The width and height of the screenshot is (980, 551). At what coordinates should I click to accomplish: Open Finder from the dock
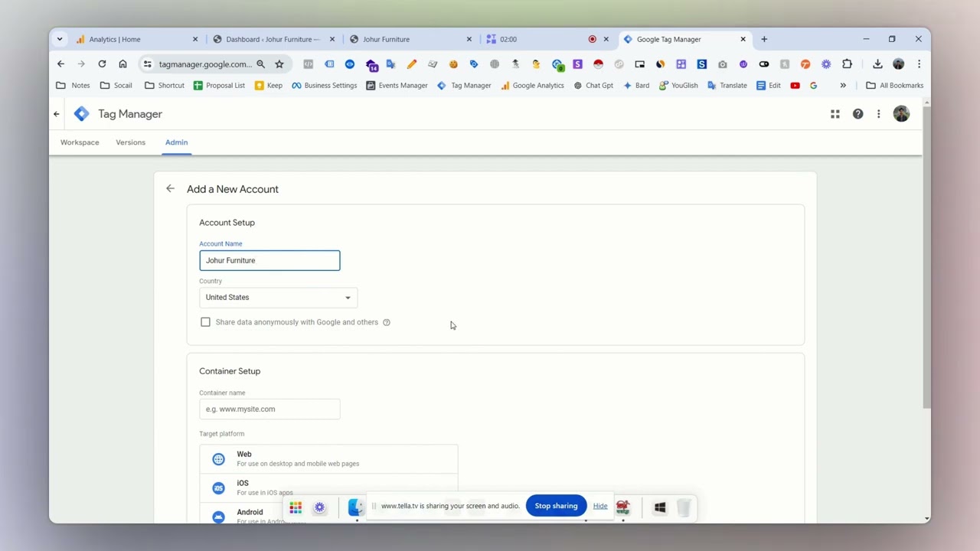coord(356,507)
